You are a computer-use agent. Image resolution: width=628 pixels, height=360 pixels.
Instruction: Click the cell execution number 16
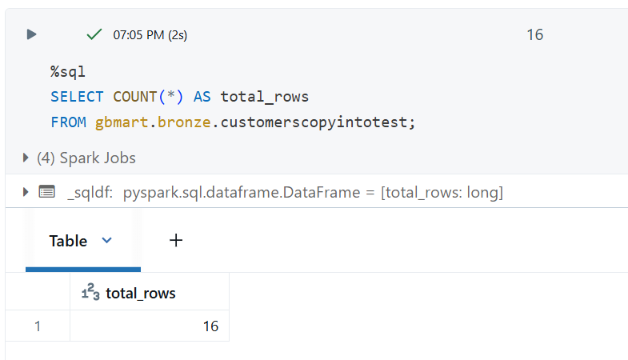[535, 35]
